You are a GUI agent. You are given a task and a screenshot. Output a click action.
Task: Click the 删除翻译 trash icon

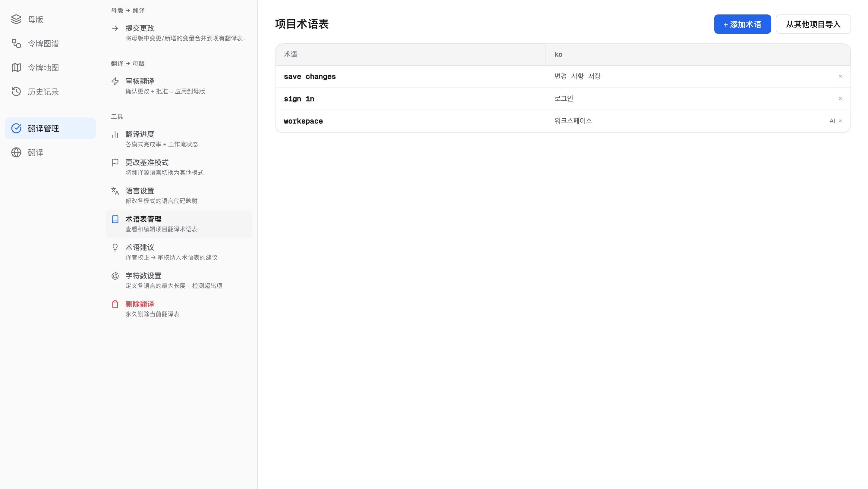tap(115, 304)
